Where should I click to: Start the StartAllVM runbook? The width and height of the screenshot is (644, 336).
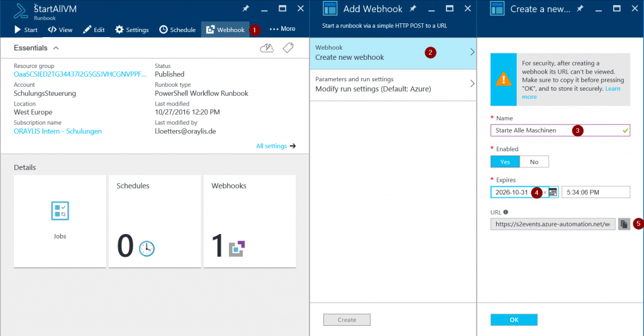coord(25,30)
